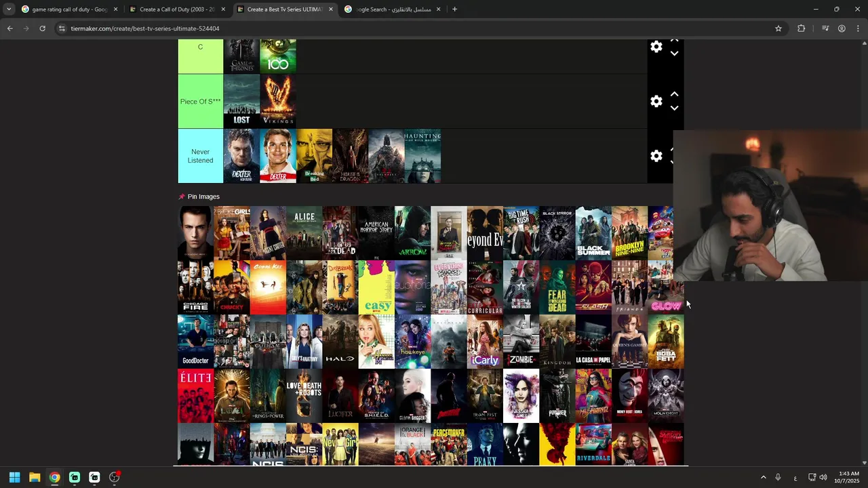Select the Black Summer poster
868x488 pixels.
(593, 233)
